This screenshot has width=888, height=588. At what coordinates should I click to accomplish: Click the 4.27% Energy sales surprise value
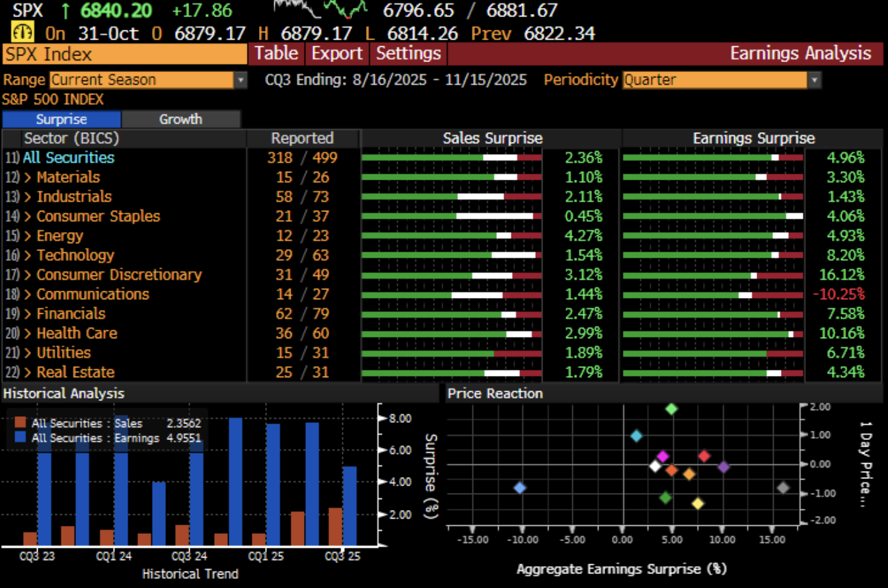point(584,236)
